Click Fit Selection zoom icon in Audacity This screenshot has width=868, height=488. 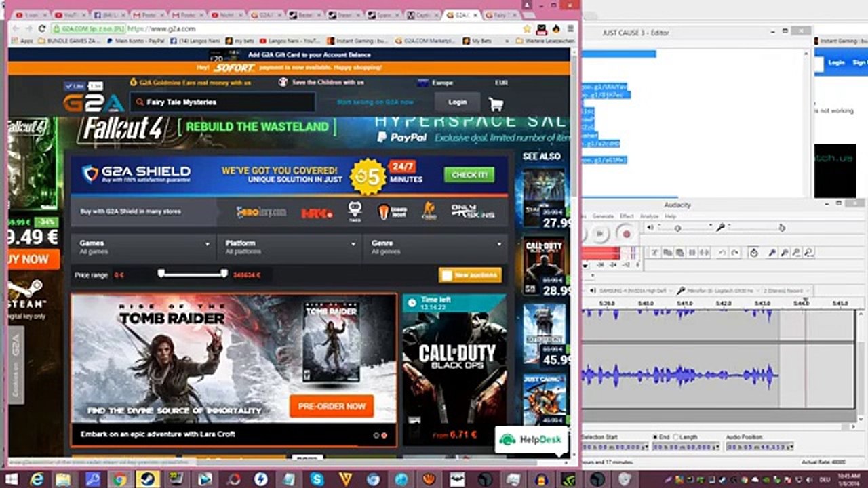[x=796, y=253]
